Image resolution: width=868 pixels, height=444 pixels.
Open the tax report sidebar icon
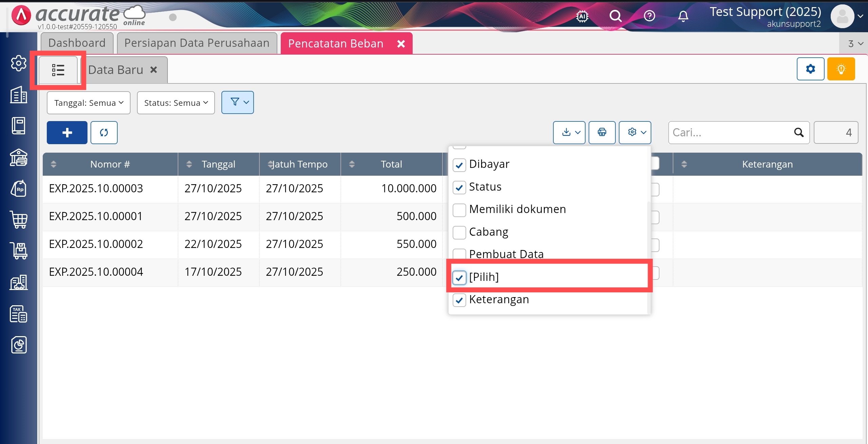(19, 314)
